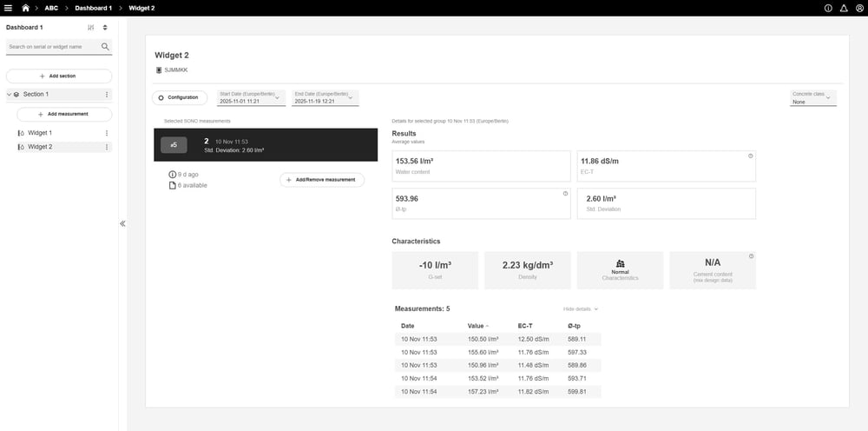Click the Configuration button
Screen dimensions: 868x431
pos(180,97)
